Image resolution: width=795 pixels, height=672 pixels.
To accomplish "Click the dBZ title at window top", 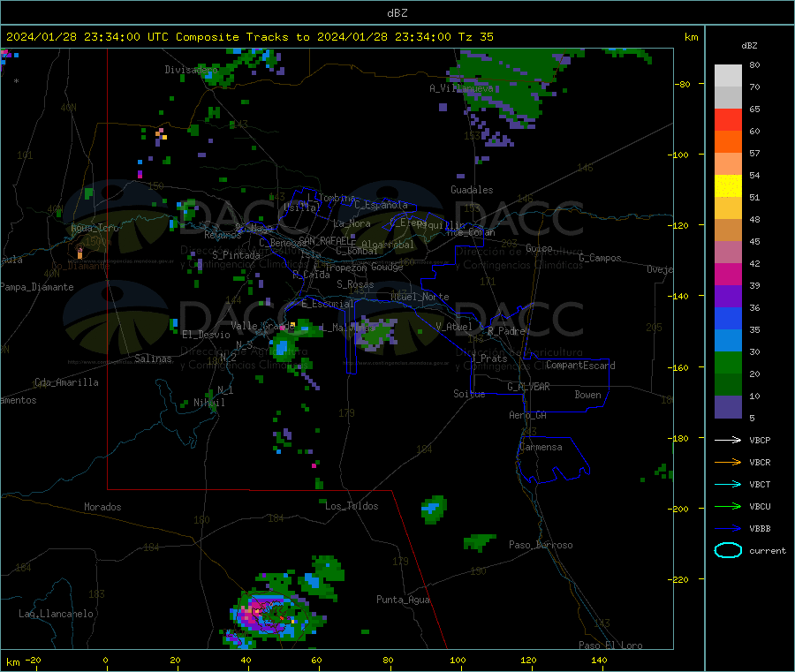I will (397, 13).
